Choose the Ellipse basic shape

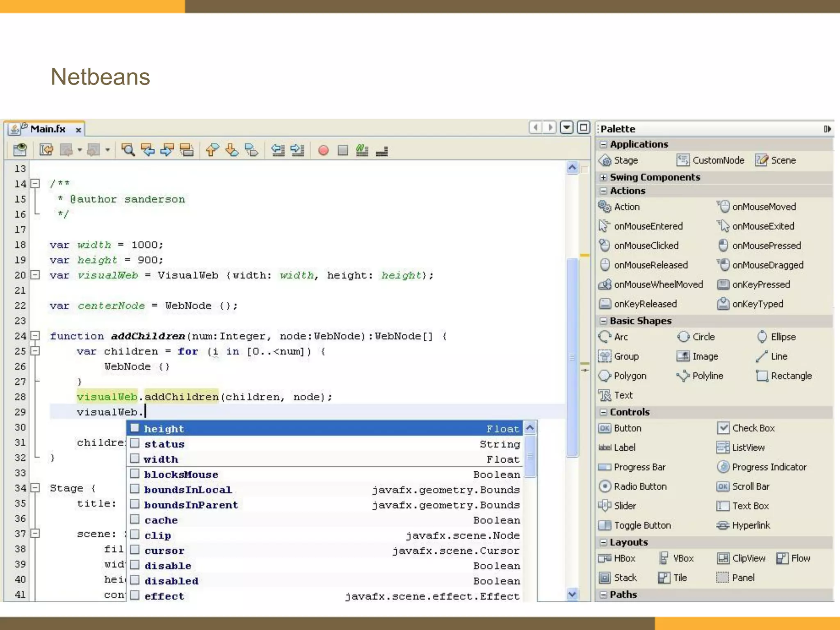pos(776,337)
